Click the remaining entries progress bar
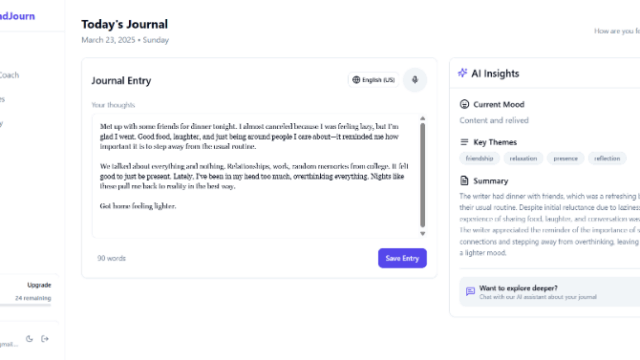Viewport: 640px width, 360px height. point(25,304)
